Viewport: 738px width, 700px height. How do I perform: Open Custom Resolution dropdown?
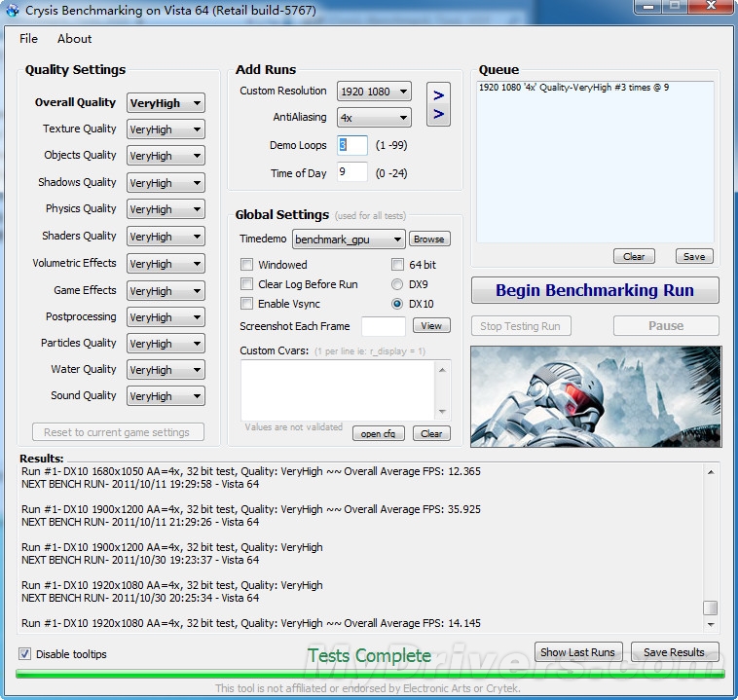pyautogui.click(x=374, y=92)
